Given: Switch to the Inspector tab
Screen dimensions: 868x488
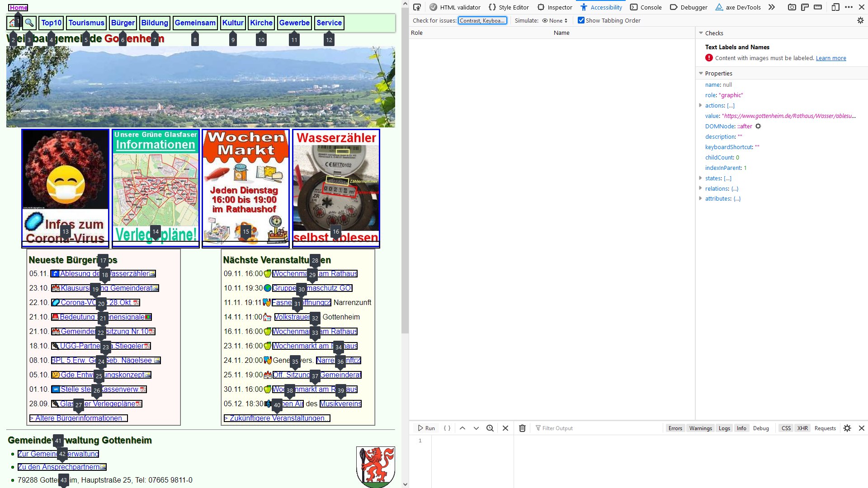Looking at the screenshot, I should (554, 7).
